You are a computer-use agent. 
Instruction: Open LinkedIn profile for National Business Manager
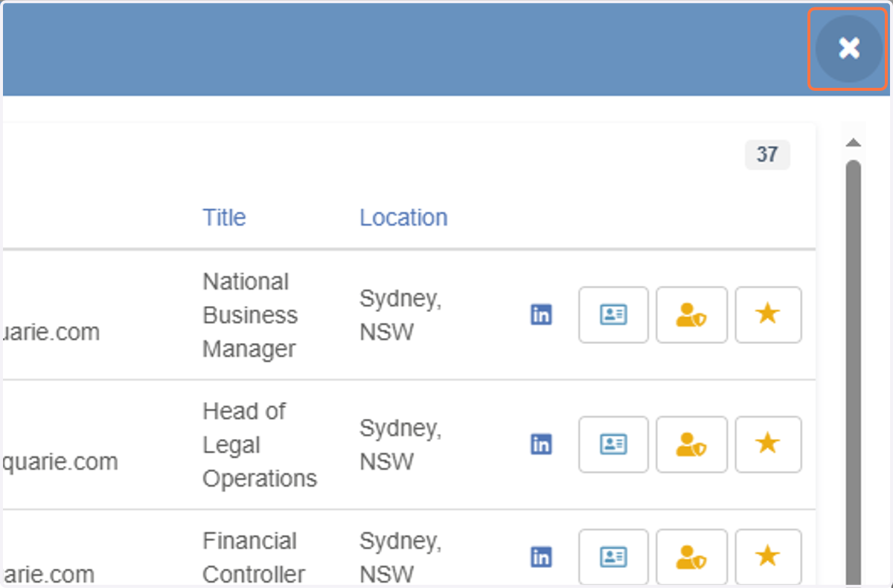[x=541, y=315]
